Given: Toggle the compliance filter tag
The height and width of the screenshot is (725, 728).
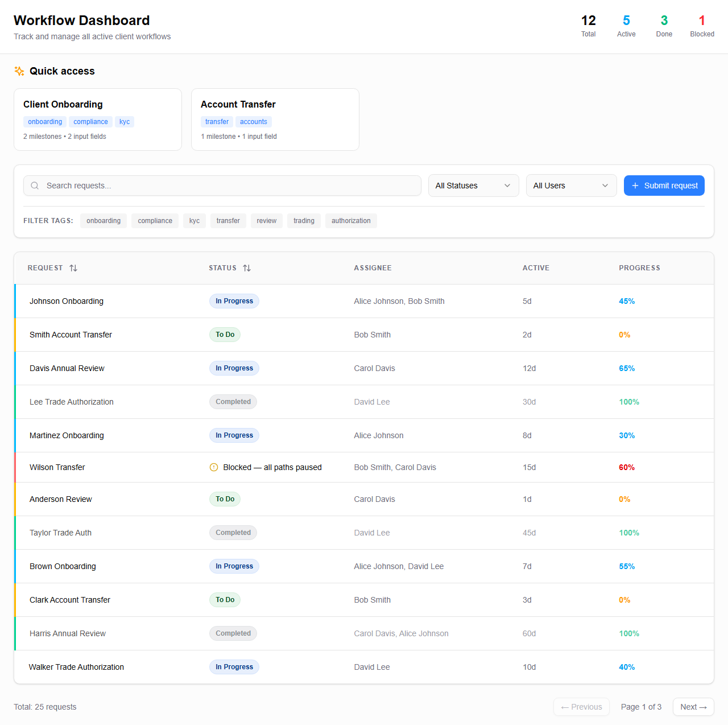Looking at the screenshot, I should (155, 221).
